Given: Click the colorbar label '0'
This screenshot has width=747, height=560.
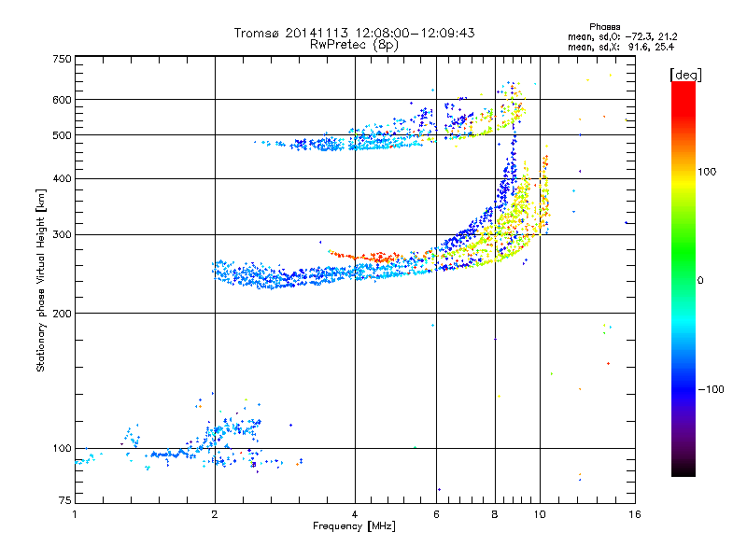Looking at the screenshot, I should (700, 281).
